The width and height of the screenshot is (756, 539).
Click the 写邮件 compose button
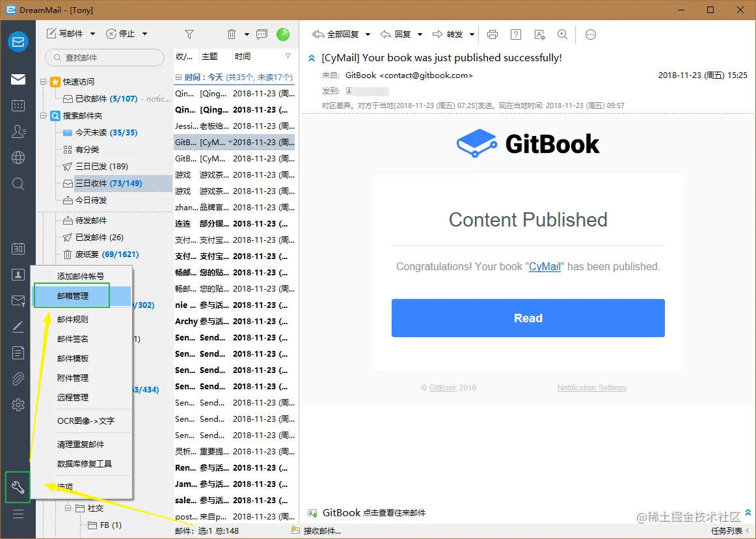(x=65, y=34)
